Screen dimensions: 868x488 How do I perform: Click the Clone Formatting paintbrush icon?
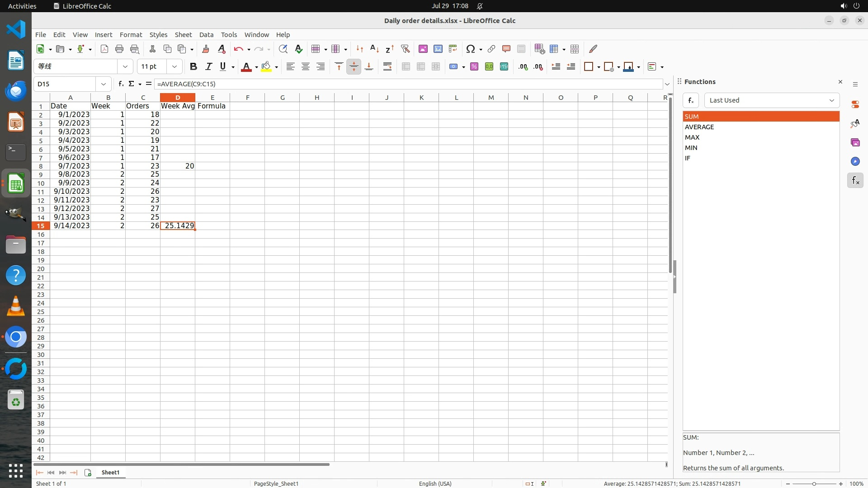tap(206, 49)
